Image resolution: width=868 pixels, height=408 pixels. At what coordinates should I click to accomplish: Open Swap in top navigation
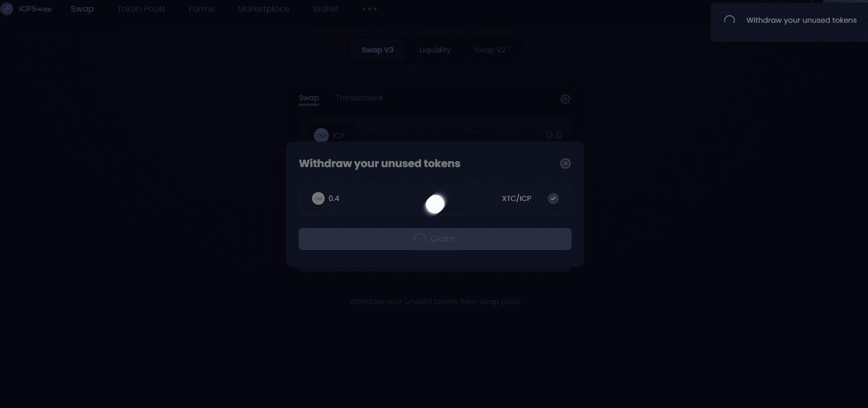(82, 9)
